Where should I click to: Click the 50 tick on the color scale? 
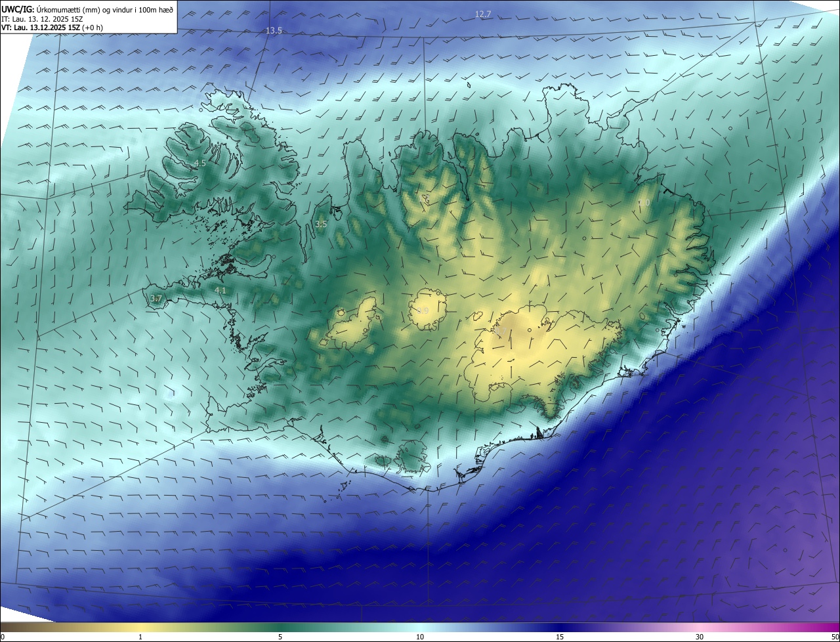coord(835,637)
